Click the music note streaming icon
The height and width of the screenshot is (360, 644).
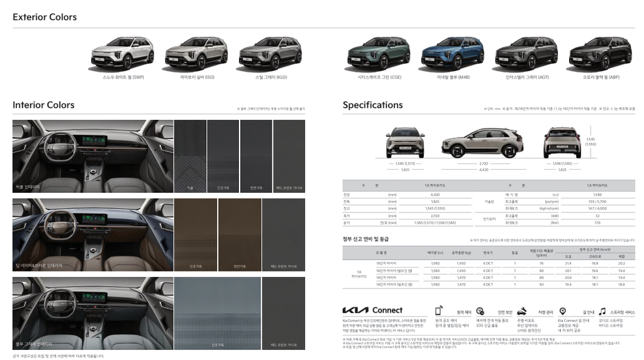pos(602,311)
